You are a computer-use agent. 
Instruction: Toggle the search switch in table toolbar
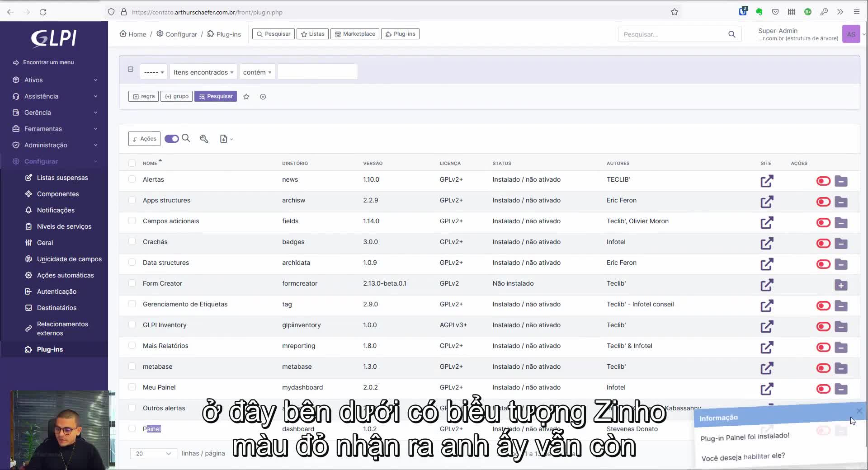point(172,139)
